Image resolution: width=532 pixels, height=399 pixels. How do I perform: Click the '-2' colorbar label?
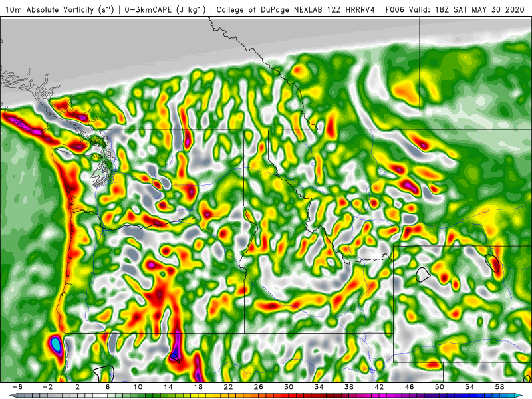[x=47, y=387]
